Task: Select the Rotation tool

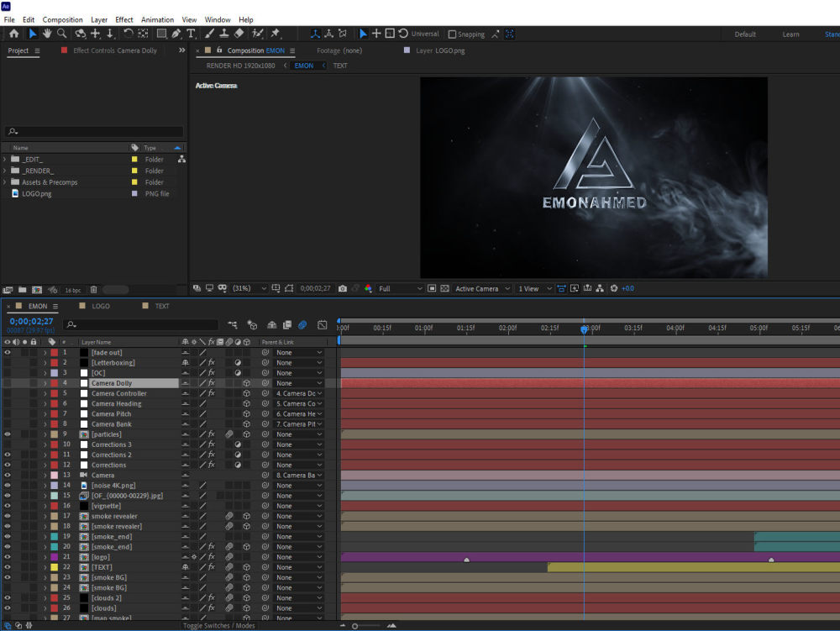Action: click(x=128, y=34)
